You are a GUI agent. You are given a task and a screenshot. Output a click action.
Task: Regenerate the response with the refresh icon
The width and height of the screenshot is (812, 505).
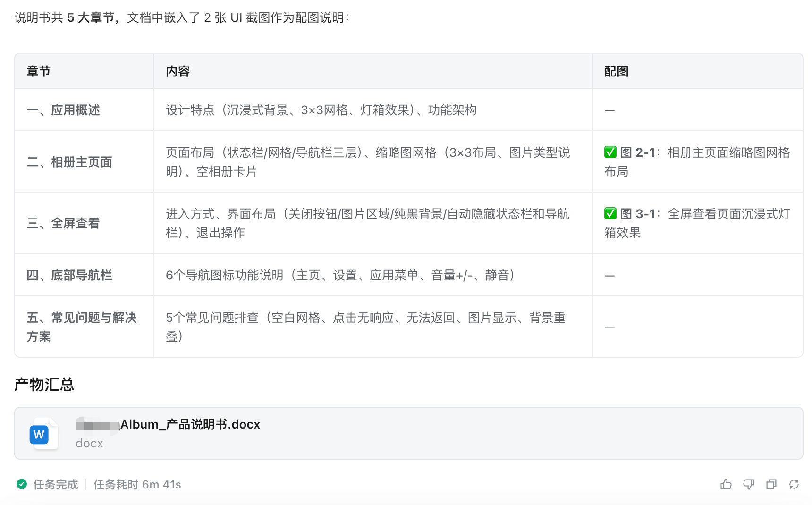794,484
